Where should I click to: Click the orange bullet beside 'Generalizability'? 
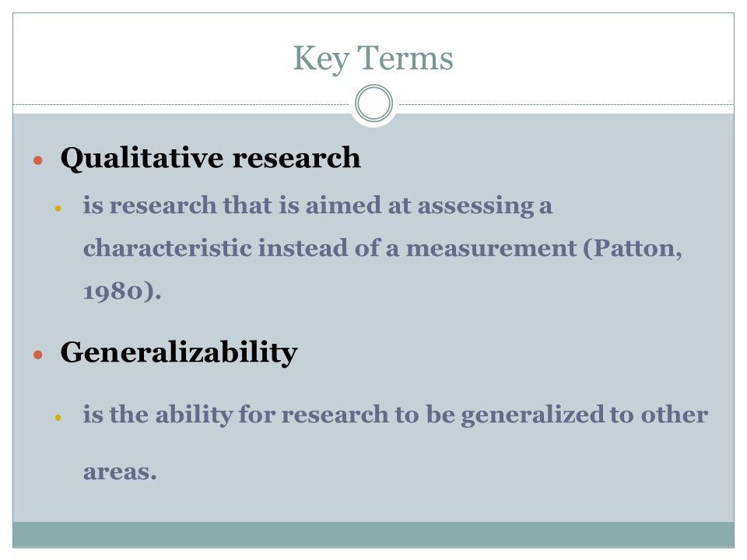[x=38, y=355]
